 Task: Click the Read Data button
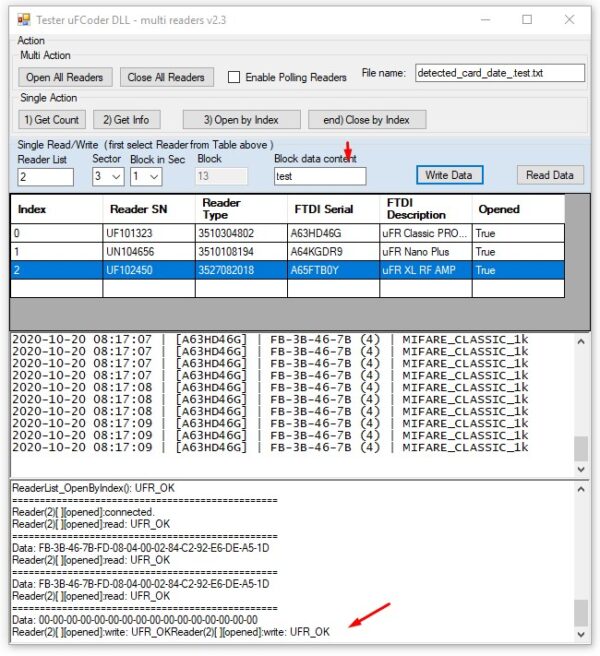pos(550,175)
